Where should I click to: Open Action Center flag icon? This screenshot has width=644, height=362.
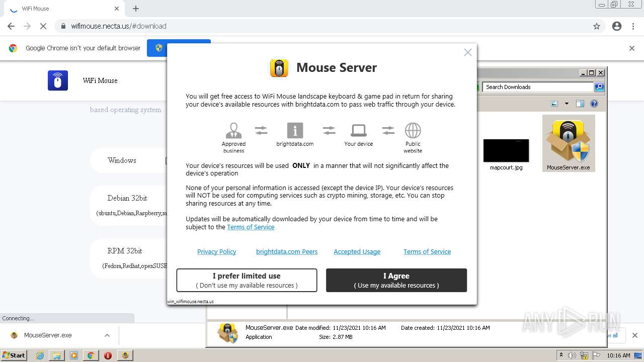[596, 355]
